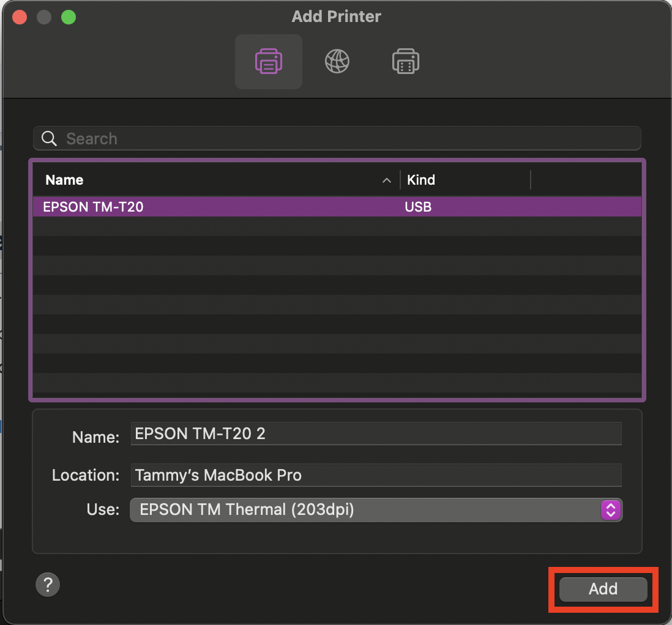Click the USB kind cell
The height and width of the screenshot is (625, 672).
418,207
